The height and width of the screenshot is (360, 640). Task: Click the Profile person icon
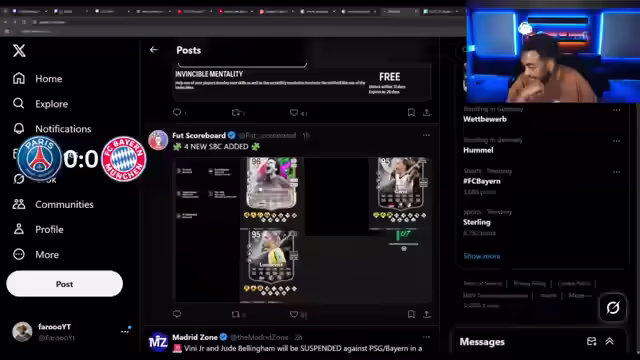(19, 229)
